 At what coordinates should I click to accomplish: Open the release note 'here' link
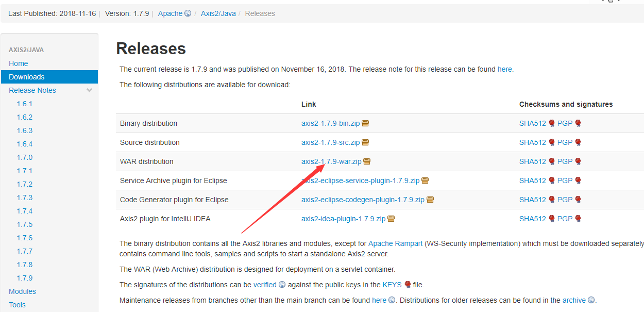point(505,69)
